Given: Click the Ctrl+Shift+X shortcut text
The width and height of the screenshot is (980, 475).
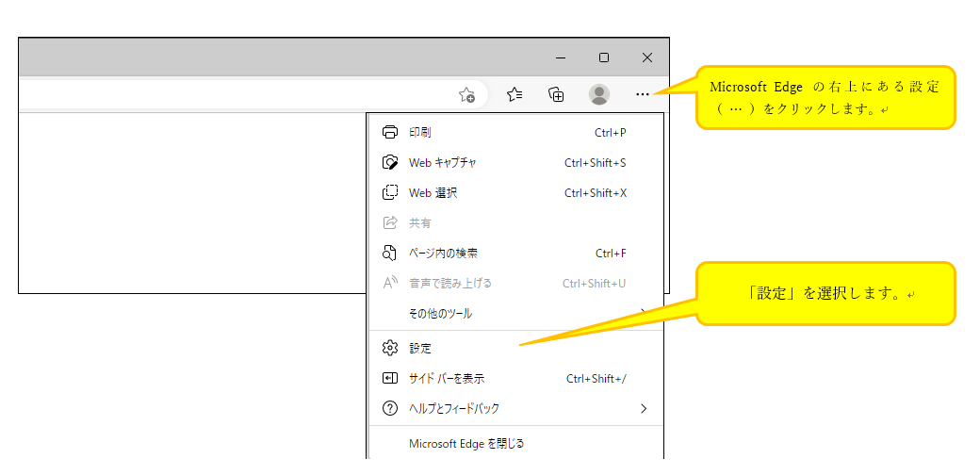Looking at the screenshot, I should click(x=595, y=192).
